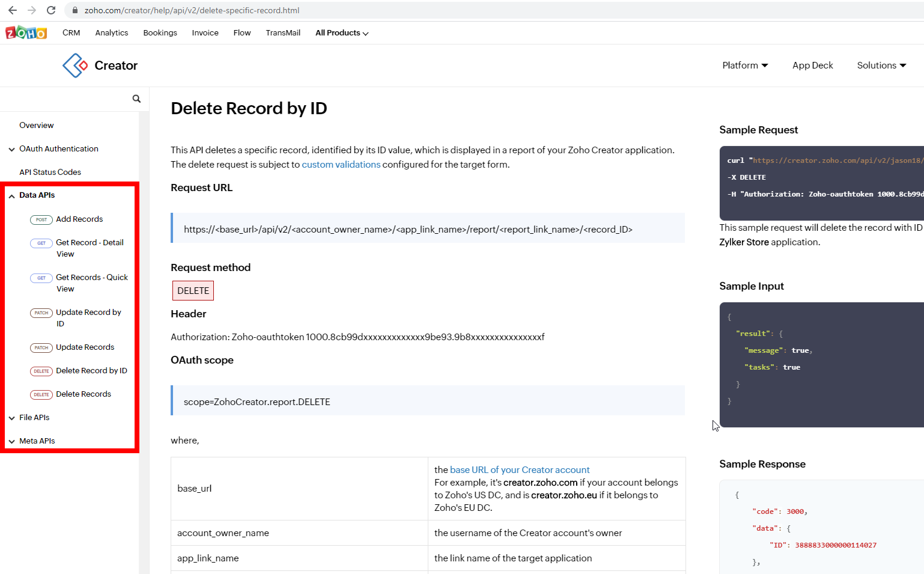924x574 pixels.
Task: Click the browser address bar URL
Action: click(192, 10)
